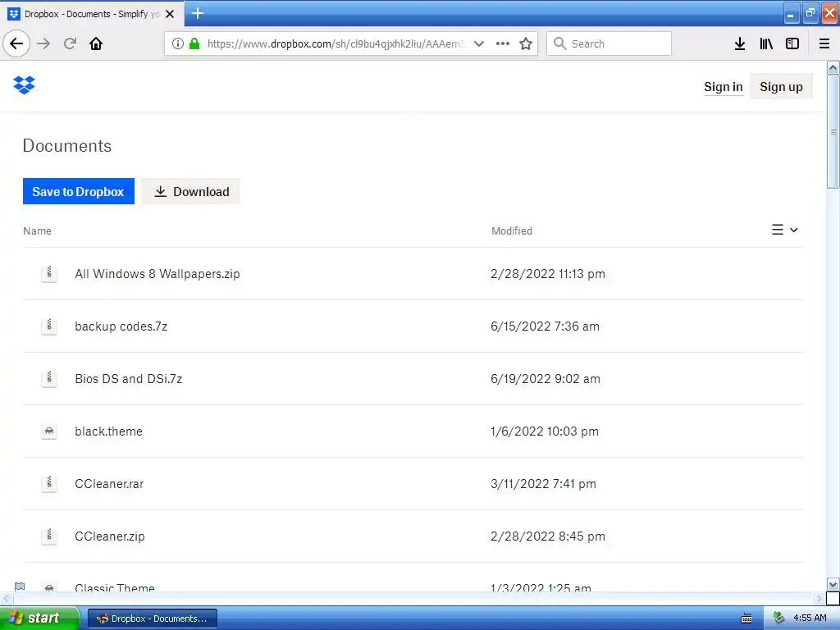Click the keyboard icon in the taskbar

tap(746, 619)
